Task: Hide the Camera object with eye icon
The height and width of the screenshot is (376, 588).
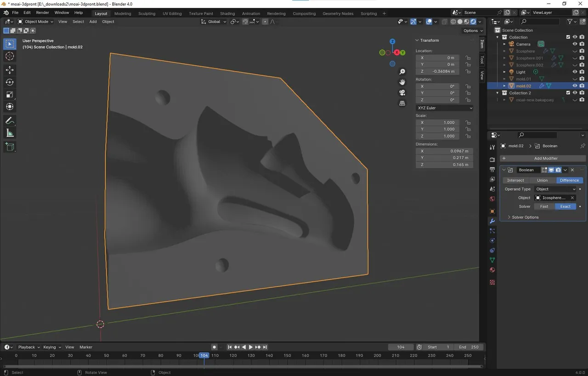Action: (575, 44)
